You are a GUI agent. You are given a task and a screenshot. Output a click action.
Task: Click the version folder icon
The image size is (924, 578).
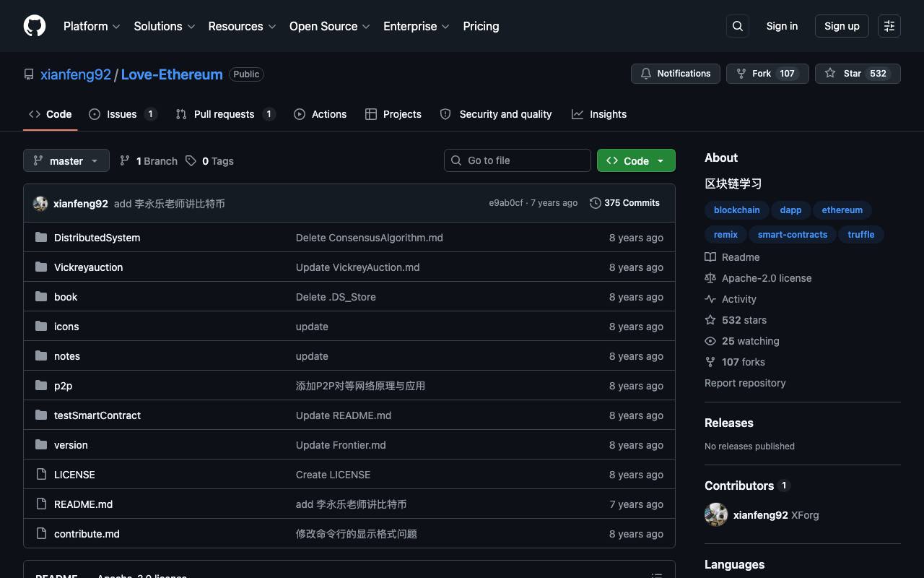(x=41, y=444)
